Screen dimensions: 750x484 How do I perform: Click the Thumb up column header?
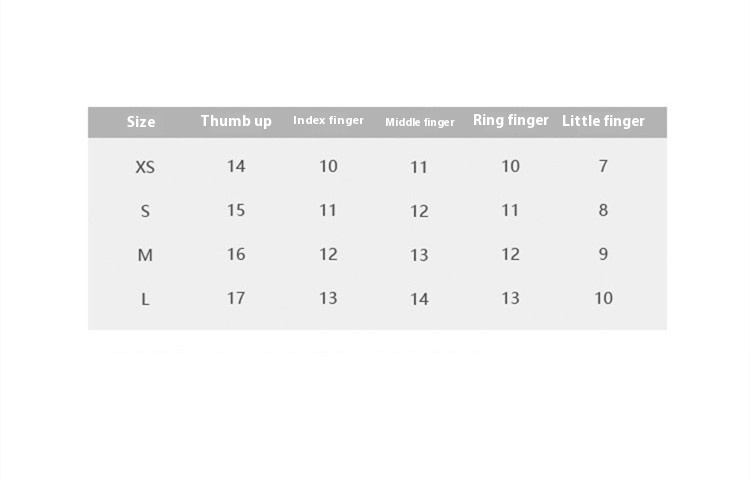click(x=236, y=121)
